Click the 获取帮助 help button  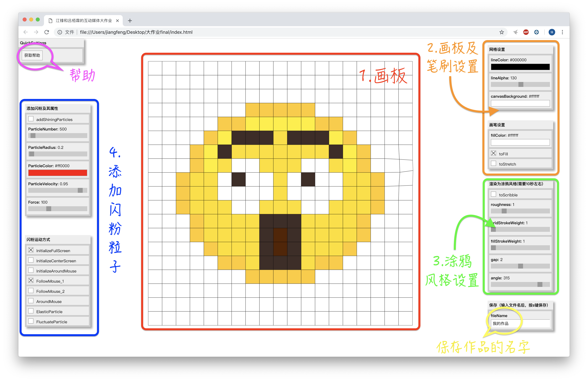point(32,55)
